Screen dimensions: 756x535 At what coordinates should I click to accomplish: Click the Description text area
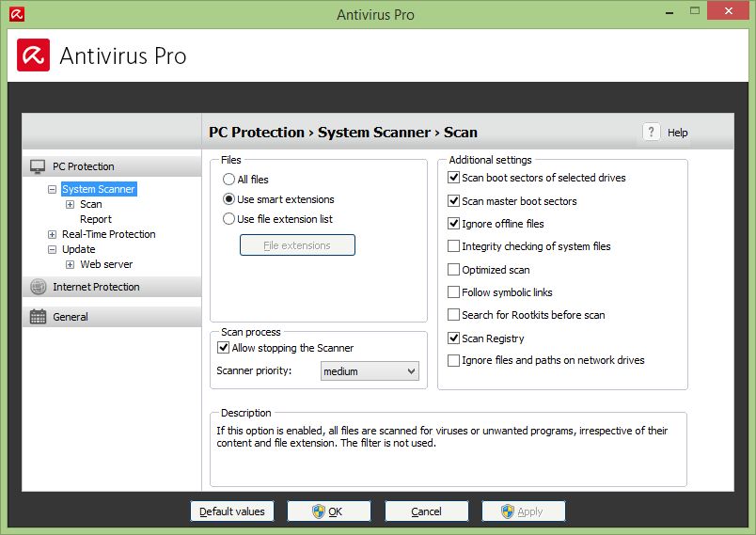pos(449,449)
